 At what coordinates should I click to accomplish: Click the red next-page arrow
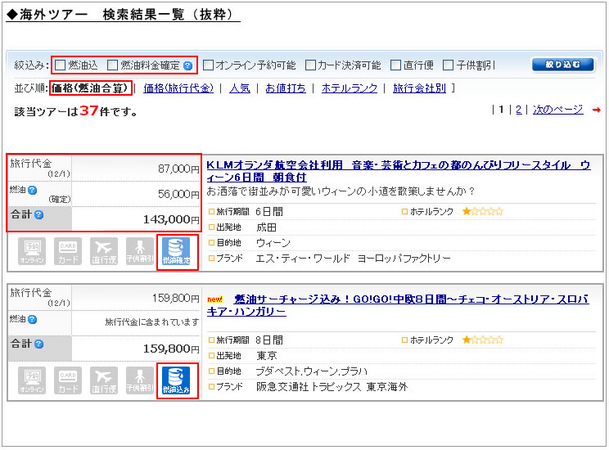tap(596, 110)
